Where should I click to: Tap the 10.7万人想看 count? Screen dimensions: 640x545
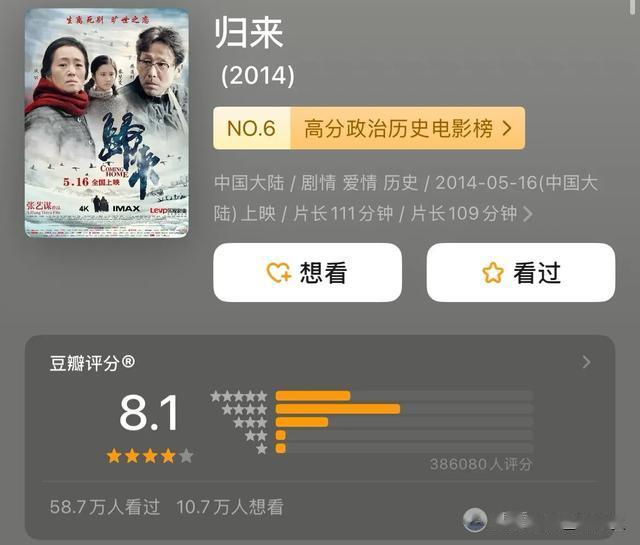point(230,507)
